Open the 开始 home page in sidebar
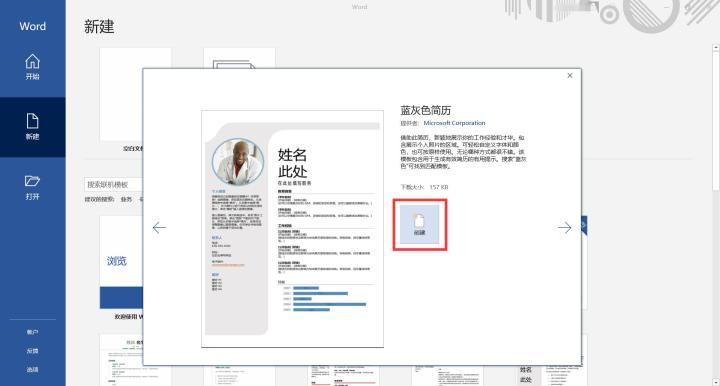The width and height of the screenshot is (720, 386). [32, 67]
